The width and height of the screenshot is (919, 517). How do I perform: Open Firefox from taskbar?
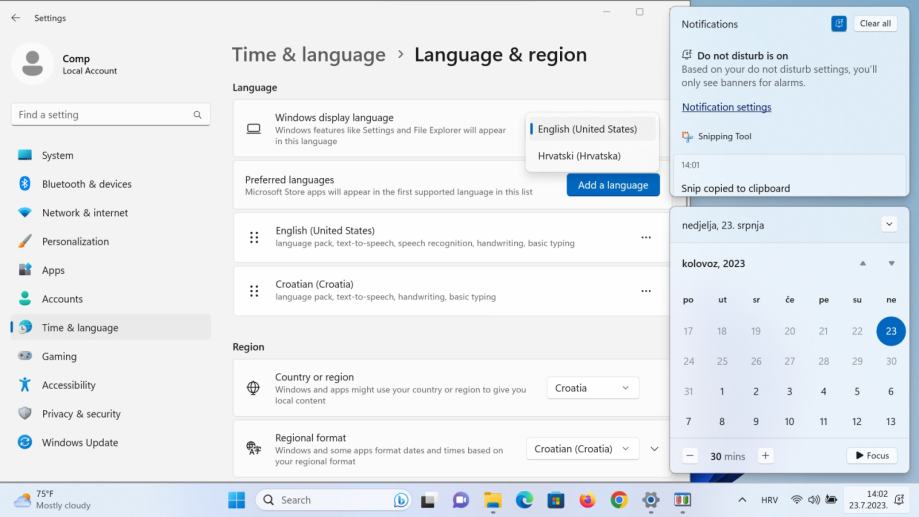click(587, 500)
